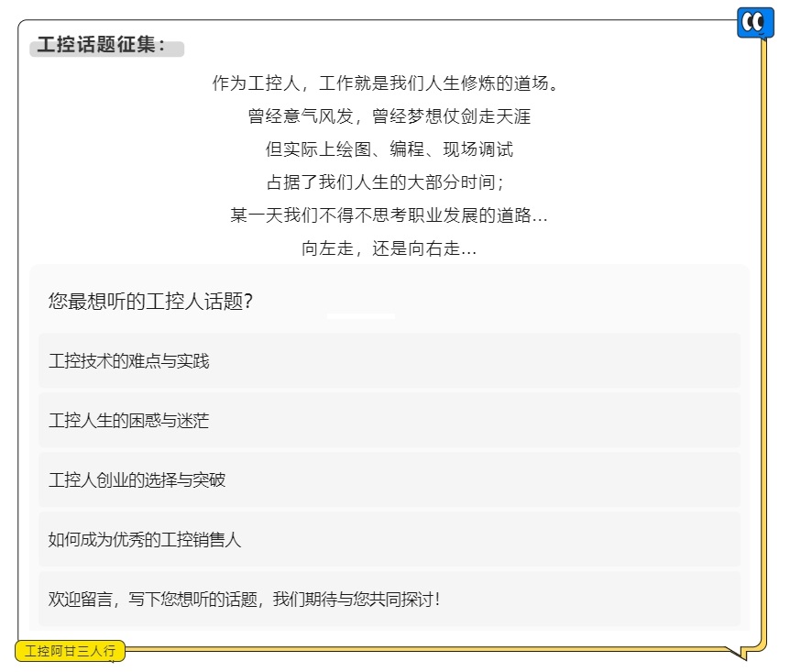Click the yellow bottom border line of the frame
The image size is (790, 672).
[x=423, y=648]
